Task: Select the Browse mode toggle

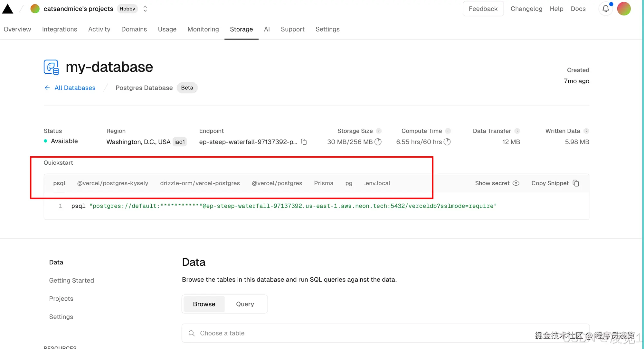Action: [204, 304]
